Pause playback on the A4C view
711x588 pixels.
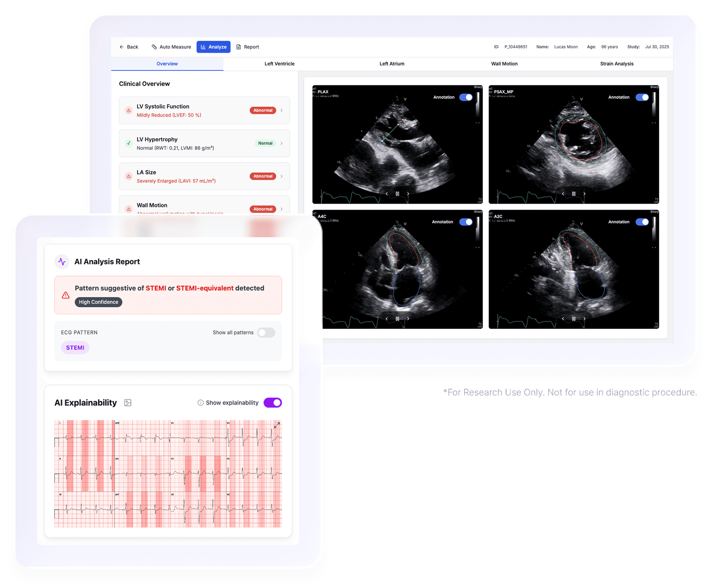pyautogui.click(x=397, y=318)
